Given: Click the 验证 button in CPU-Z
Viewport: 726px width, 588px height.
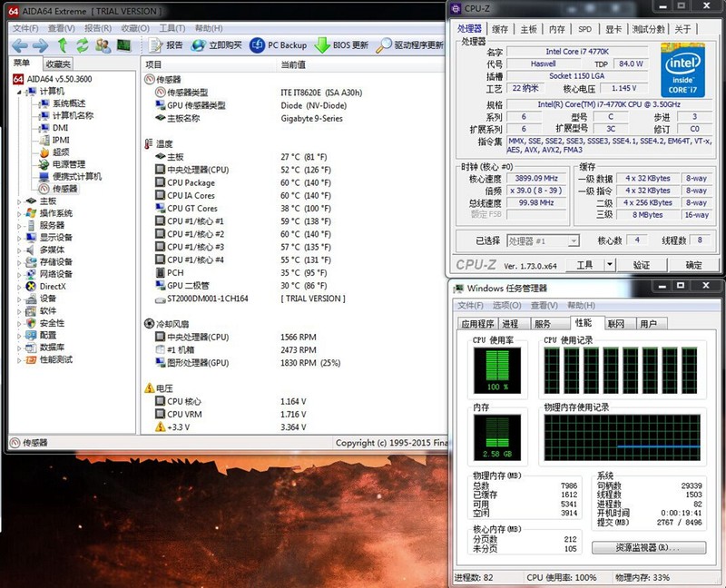Looking at the screenshot, I should 641,265.
